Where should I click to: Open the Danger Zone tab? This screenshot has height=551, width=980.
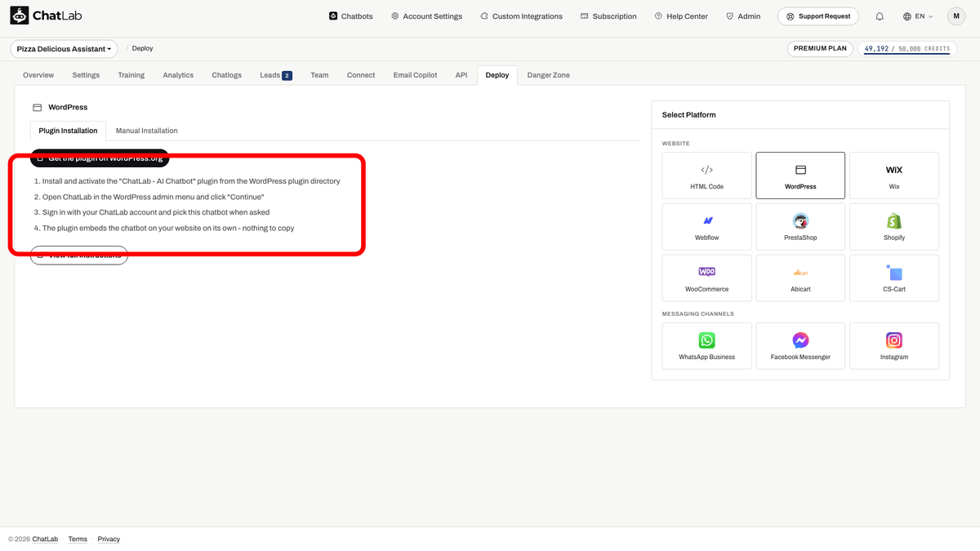549,75
